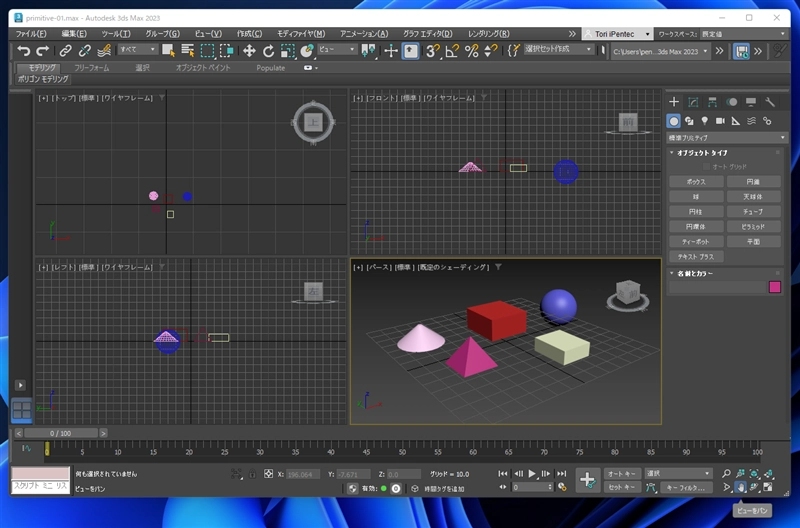This screenshot has height=528, width=800.
Task: Activate the Select and Move tool
Action: pyautogui.click(x=249, y=51)
